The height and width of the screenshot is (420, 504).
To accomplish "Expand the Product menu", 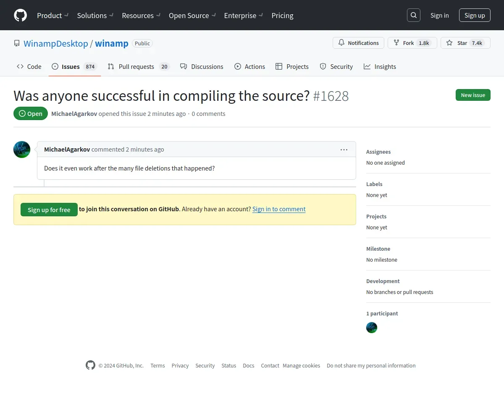I will click(52, 16).
